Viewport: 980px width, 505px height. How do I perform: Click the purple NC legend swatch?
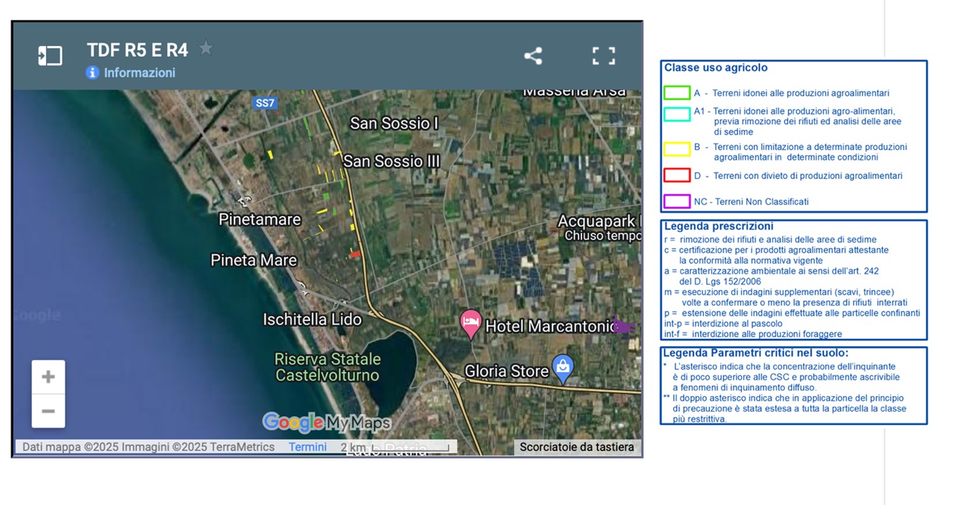click(x=676, y=201)
